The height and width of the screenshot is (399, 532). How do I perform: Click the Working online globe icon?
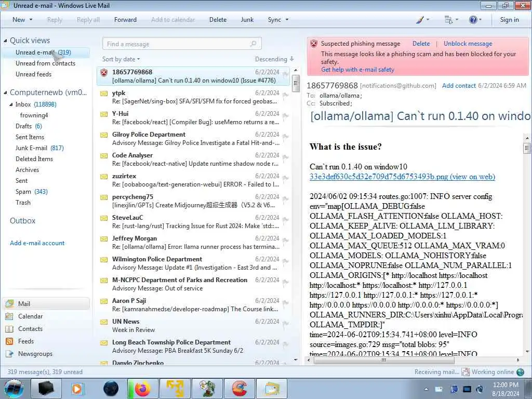(521, 372)
